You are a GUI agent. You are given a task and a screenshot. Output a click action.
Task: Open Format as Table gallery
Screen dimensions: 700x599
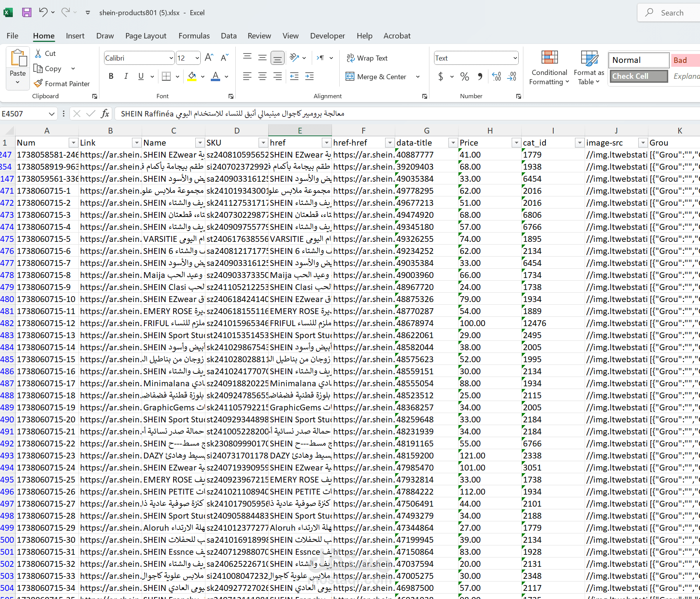tap(589, 68)
